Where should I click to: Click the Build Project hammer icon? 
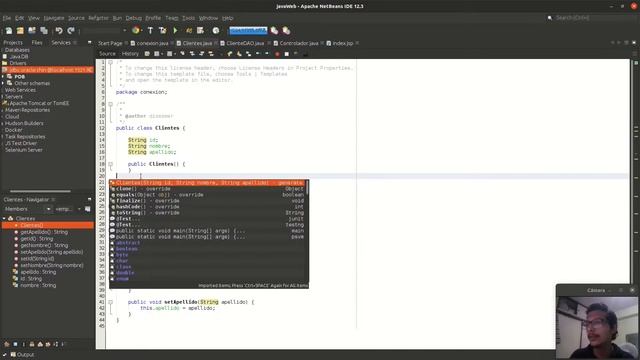click(150, 31)
